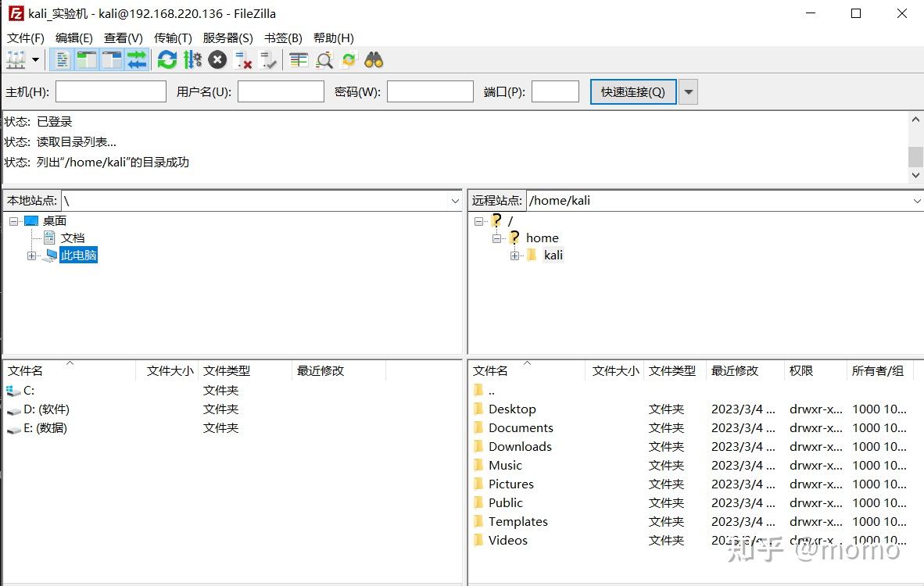Open 本地站点 path dropdown

coord(455,201)
